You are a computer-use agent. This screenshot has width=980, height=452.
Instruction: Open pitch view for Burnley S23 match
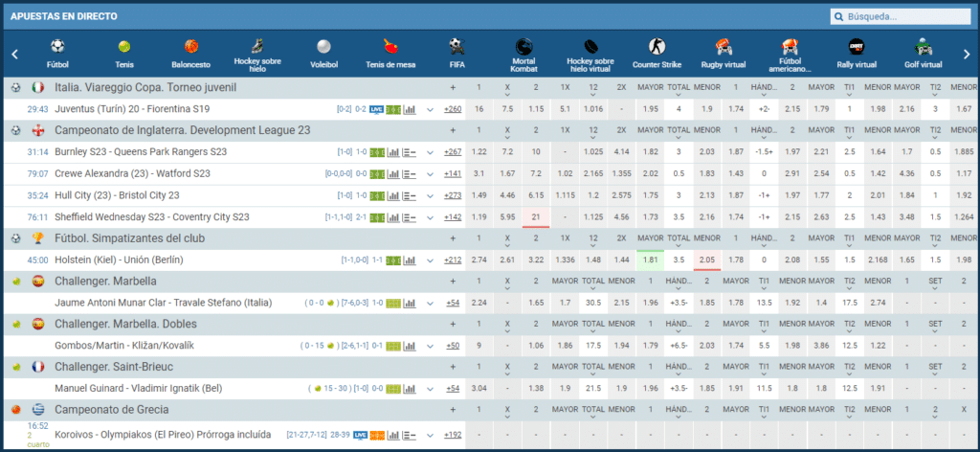[377, 152]
